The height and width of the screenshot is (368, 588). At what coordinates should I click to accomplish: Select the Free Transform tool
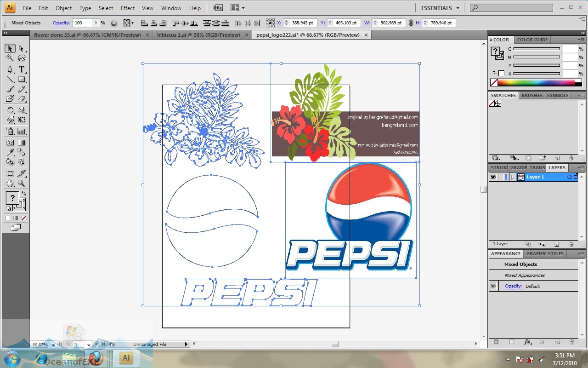coord(22,120)
